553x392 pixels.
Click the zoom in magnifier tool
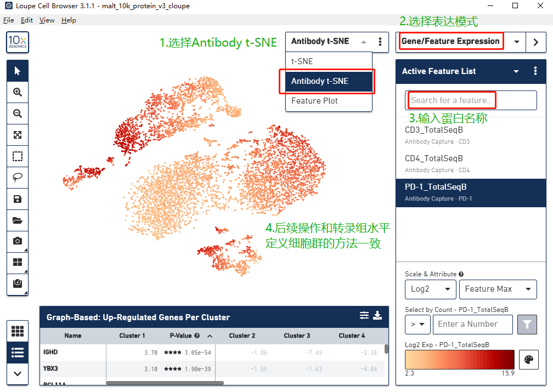click(18, 92)
